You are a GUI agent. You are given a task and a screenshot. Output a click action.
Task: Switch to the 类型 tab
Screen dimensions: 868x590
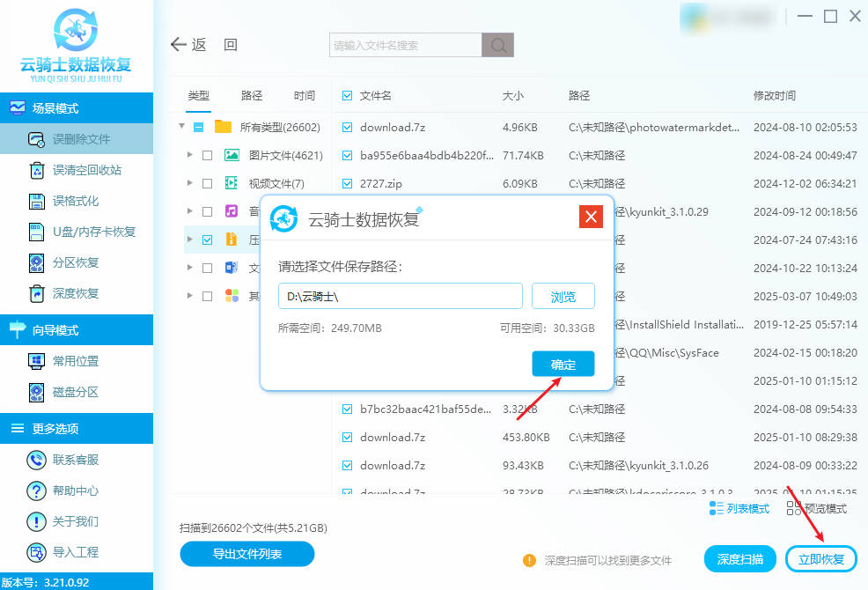198,96
